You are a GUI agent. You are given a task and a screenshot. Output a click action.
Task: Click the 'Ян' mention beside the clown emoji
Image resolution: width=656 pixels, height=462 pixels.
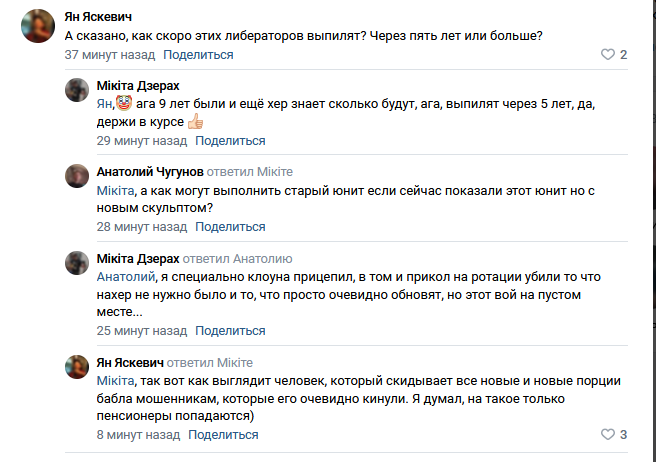104,103
